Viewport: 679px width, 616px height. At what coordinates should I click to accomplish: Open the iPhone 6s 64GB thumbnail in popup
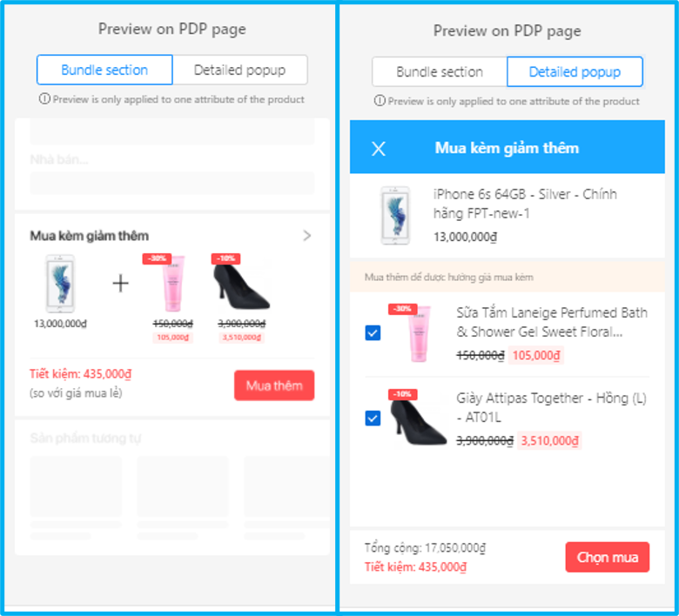[395, 215]
